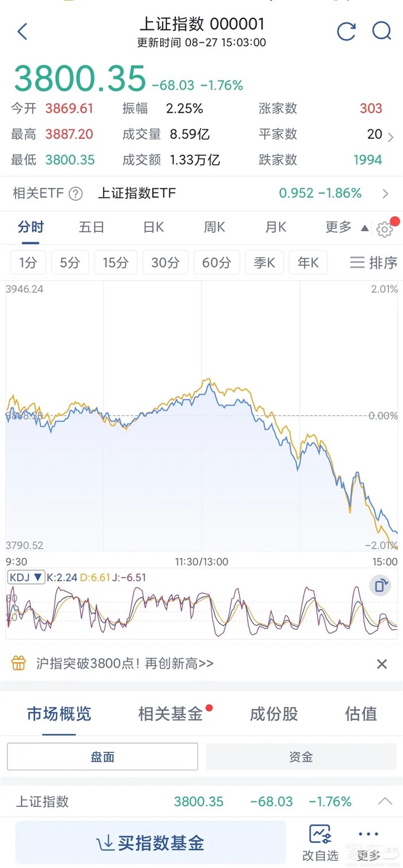Screen dimensions: 403x868
Task: Open the KDJ indicator dropdown
Action: [26, 577]
